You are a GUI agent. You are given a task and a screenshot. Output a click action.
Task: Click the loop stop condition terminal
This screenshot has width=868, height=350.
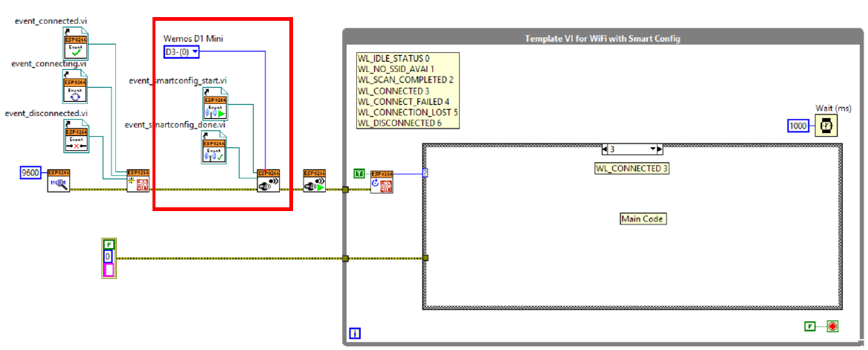832,326
